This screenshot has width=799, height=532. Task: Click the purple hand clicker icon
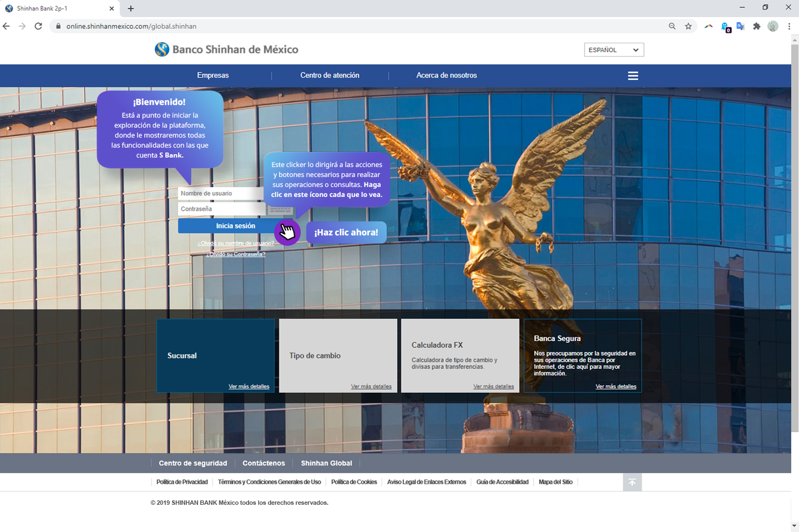pos(287,231)
